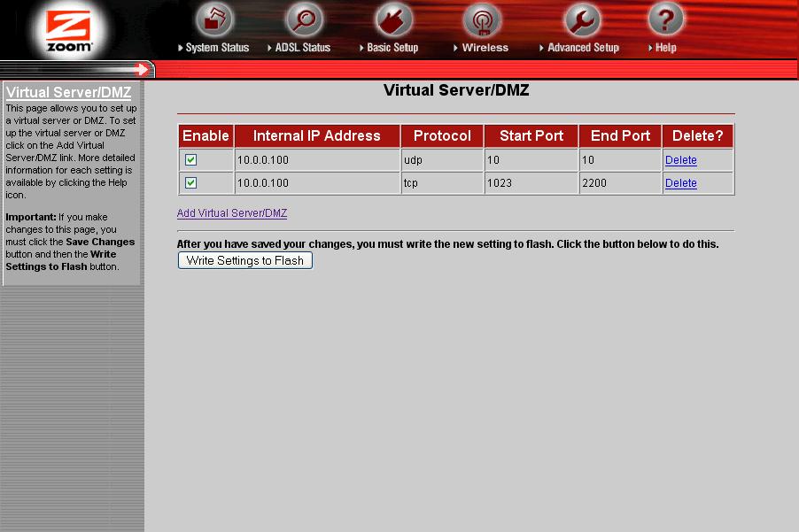Image resolution: width=799 pixels, height=532 pixels.
Task: Click the Basic Setup hand icon
Action: (x=393, y=19)
